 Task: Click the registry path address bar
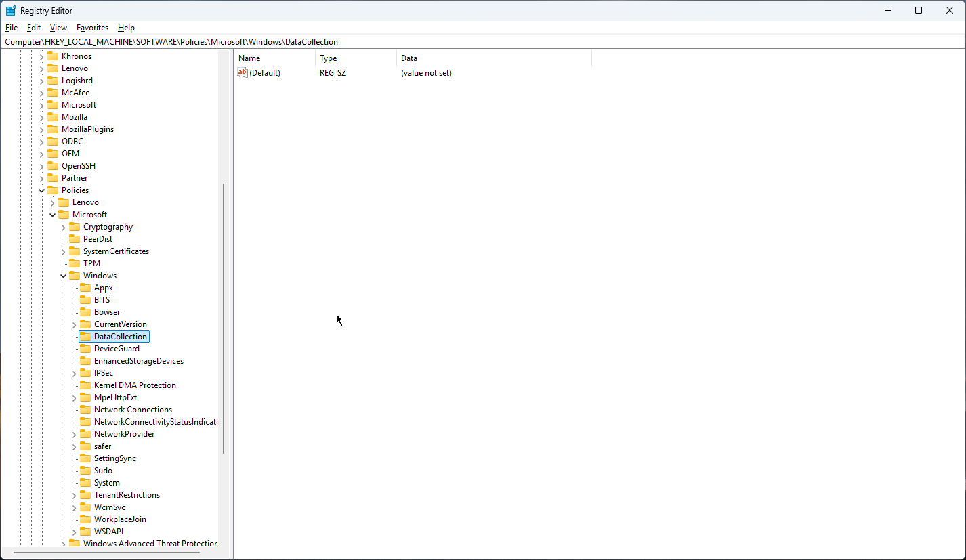(482, 41)
